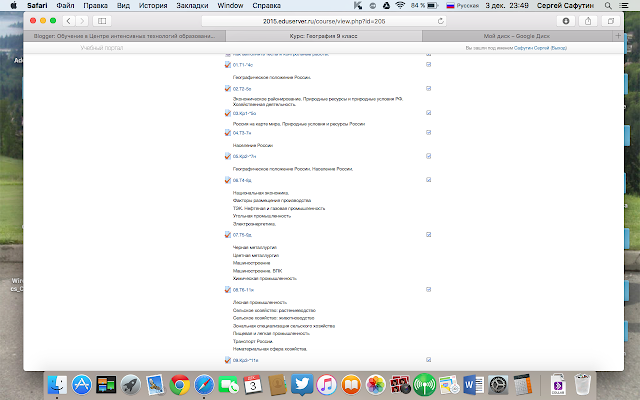Switch to the Blogger tab

[x=124, y=36]
